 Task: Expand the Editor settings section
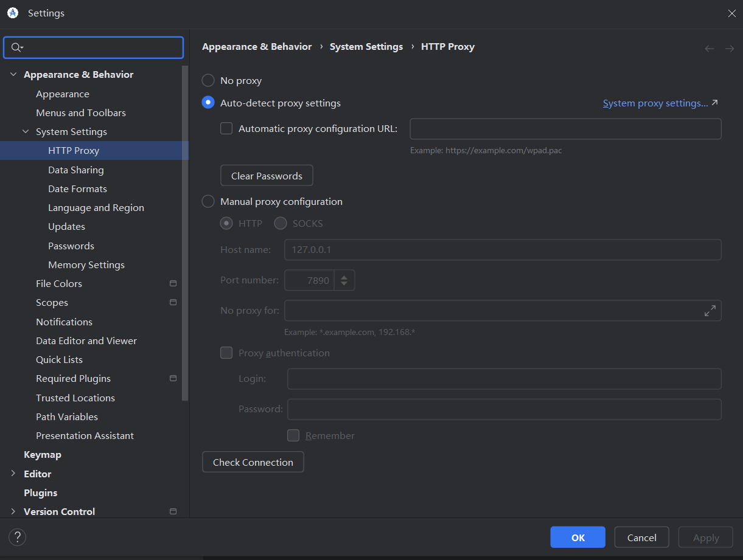coord(13,474)
